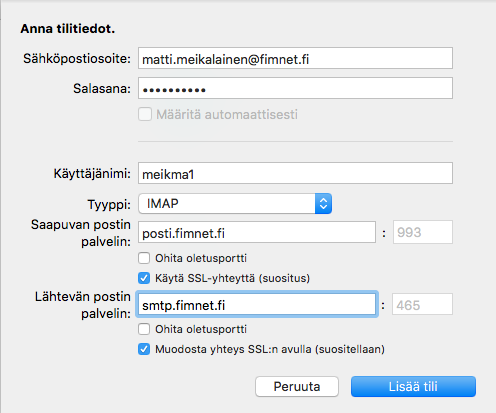This screenshot has height=413, width=496.
Task: Click the Peruuta button
Action: point(297,387)
